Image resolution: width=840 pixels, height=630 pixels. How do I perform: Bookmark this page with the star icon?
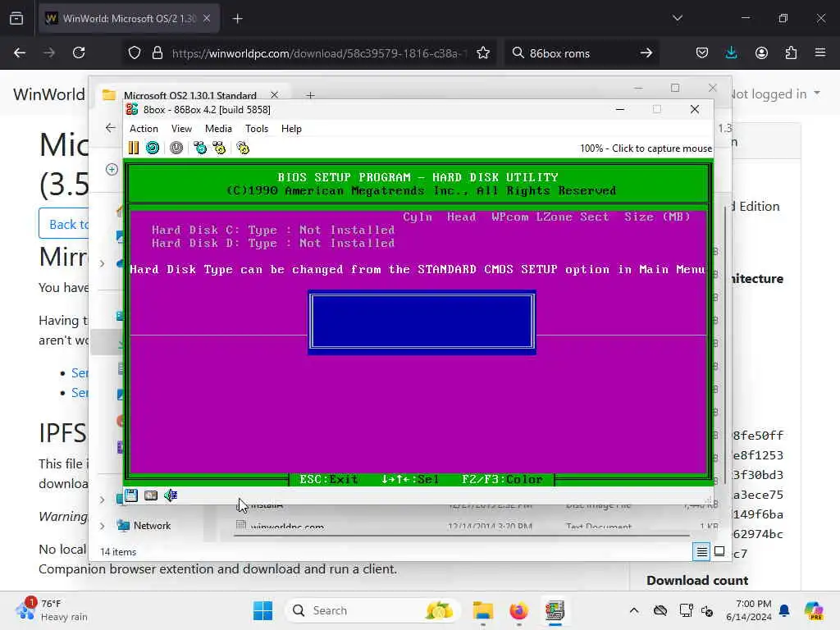(x=483, y=52)
